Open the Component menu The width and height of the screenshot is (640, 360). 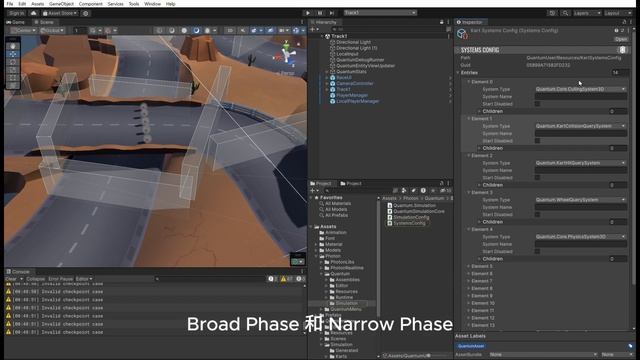91,4
